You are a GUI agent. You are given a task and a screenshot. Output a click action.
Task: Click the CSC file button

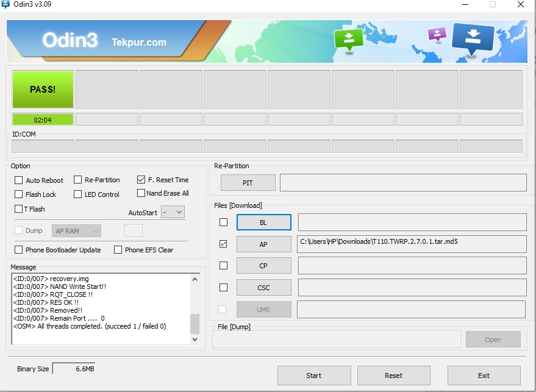263,288
